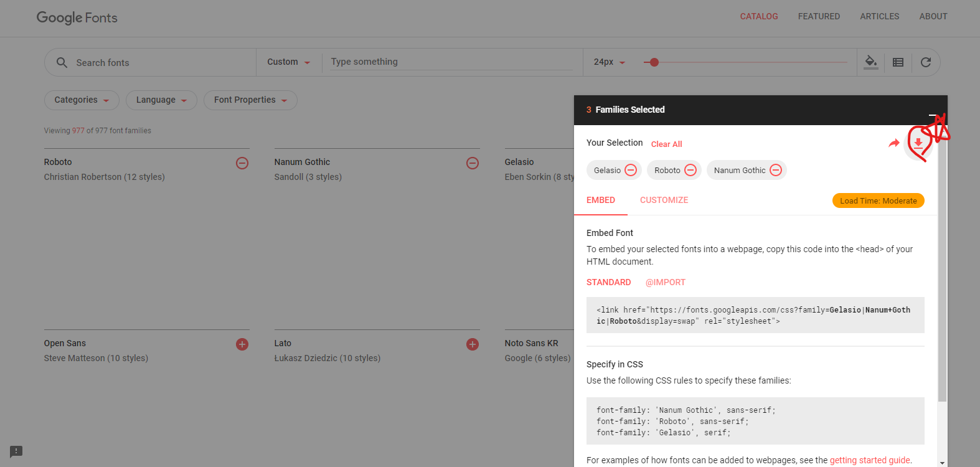980x467 pixels.
Task: Switch to the CUSTOMIZE tab
Action: click(x=664, y=200)
